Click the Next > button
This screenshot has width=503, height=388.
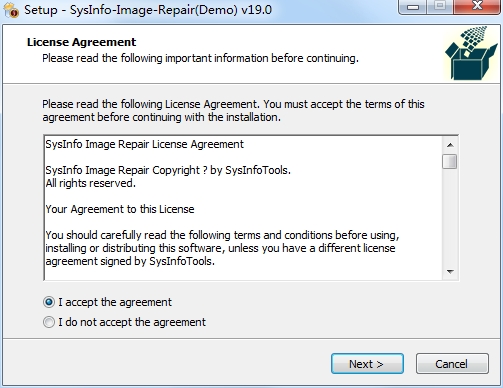pyautogui.click(x=367, y=364)
